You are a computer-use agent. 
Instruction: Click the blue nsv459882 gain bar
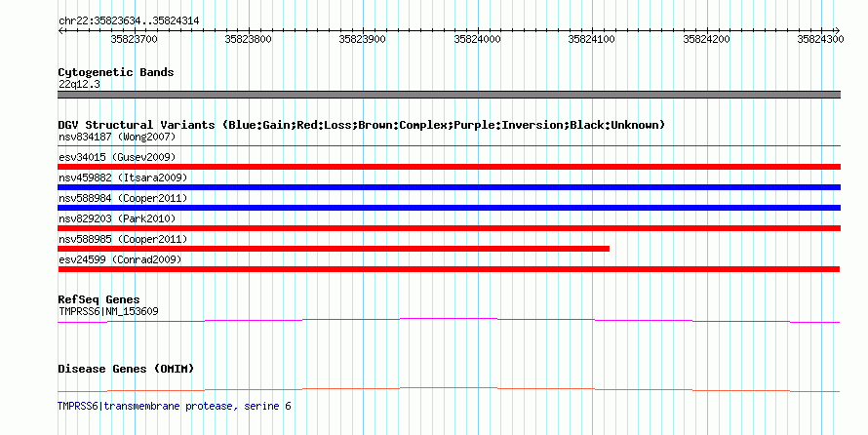(x=449, y=187)
